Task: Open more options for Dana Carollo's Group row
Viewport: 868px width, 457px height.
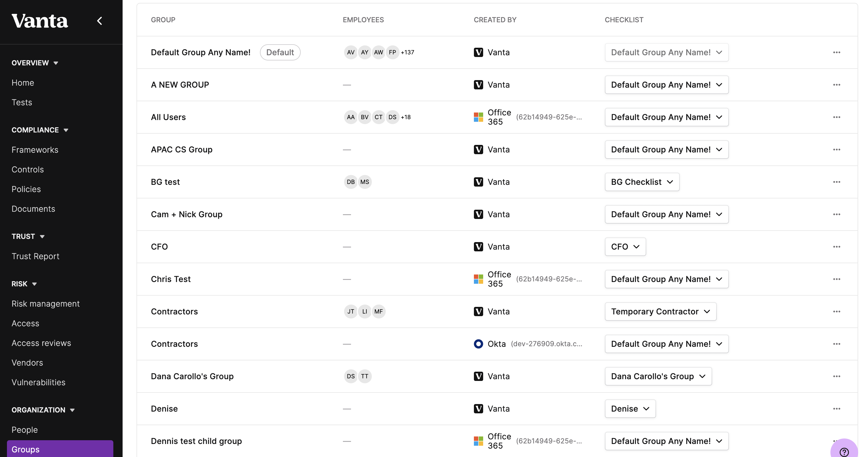Action: pyautogui.click(x=836, y=376)
